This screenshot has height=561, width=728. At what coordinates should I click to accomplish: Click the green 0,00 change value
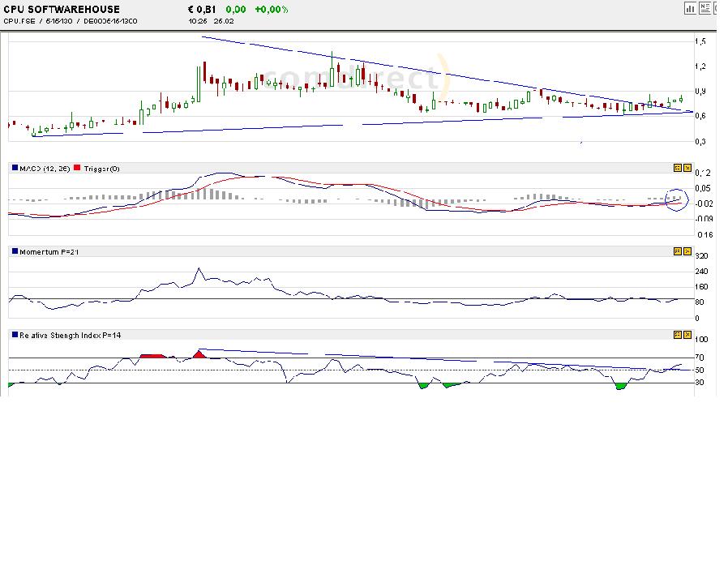click(236, 9)
